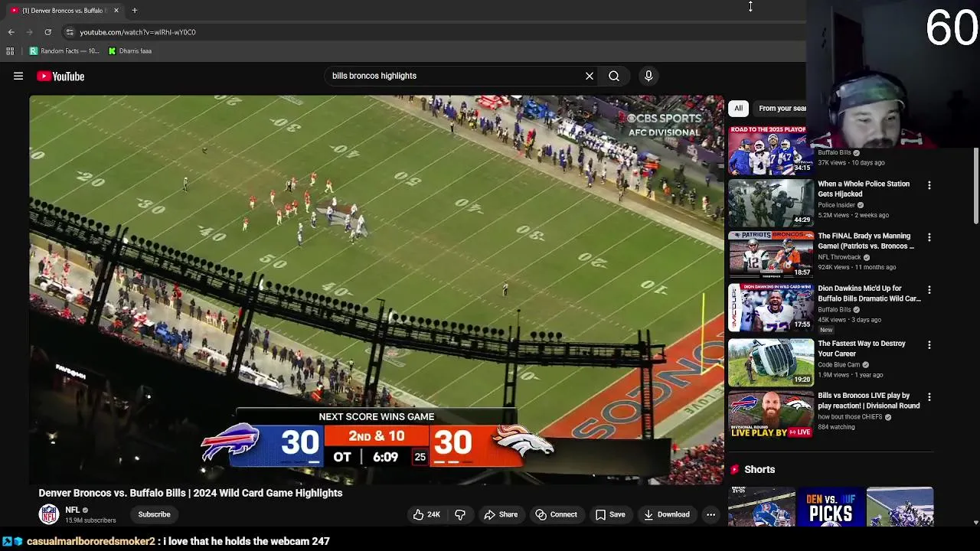Click the browser address bar URL

tap(138, 32)
